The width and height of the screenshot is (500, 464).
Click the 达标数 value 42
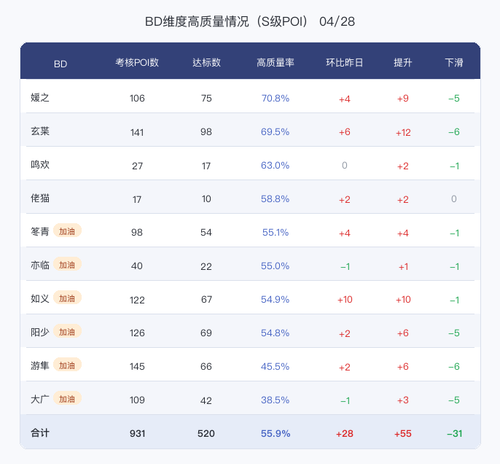tap(206, 400)
